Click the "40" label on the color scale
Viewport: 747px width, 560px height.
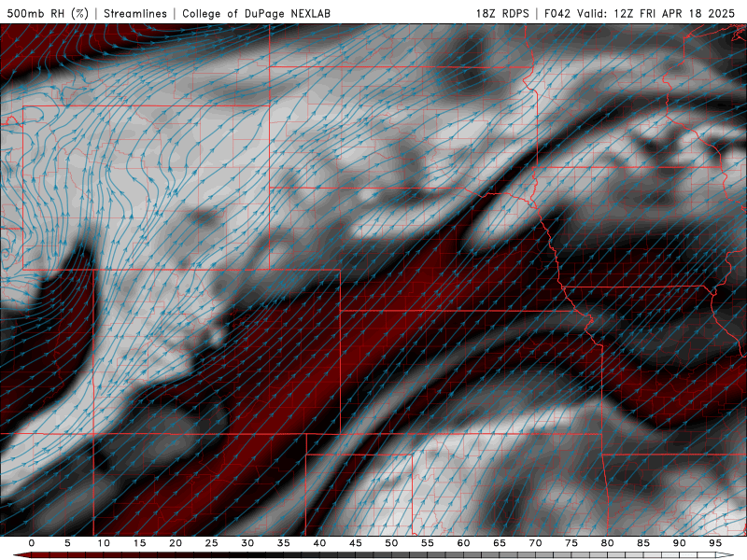(x=319, y=543)
